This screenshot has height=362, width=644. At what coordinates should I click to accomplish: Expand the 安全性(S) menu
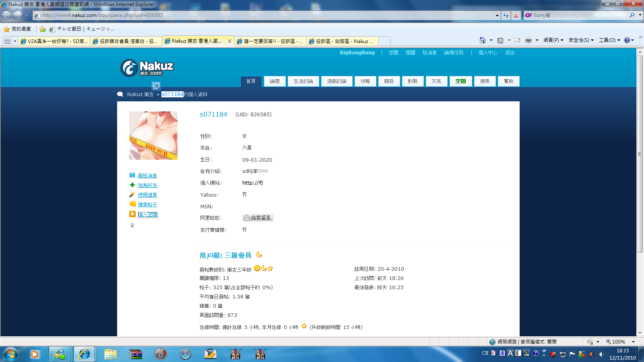[x=581, y=40]
